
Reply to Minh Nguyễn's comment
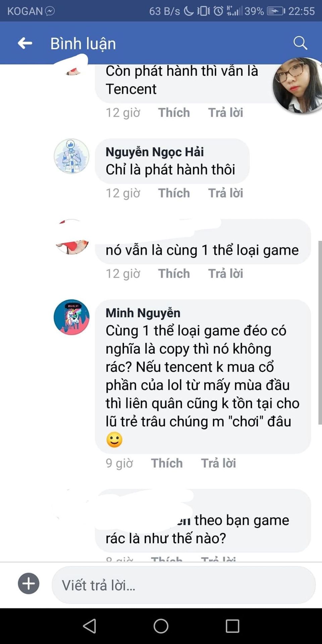pyautogui.click(x=218, y=463)
